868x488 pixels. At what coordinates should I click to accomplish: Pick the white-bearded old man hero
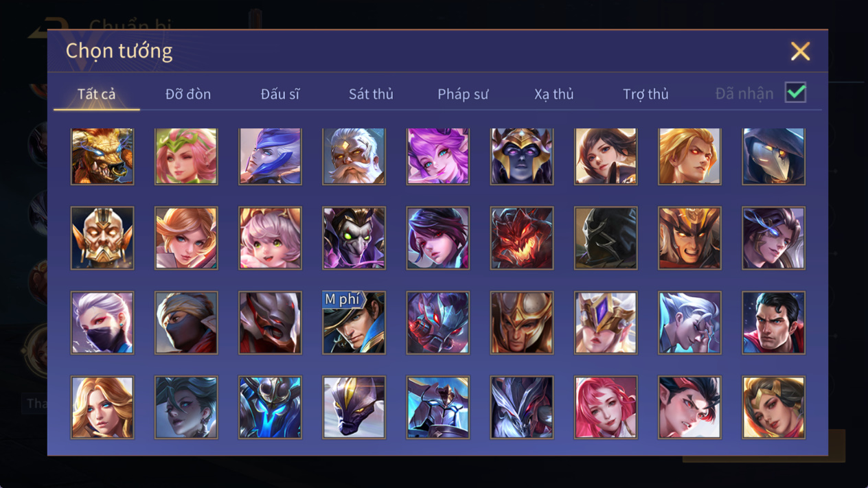tap(354, 156)
